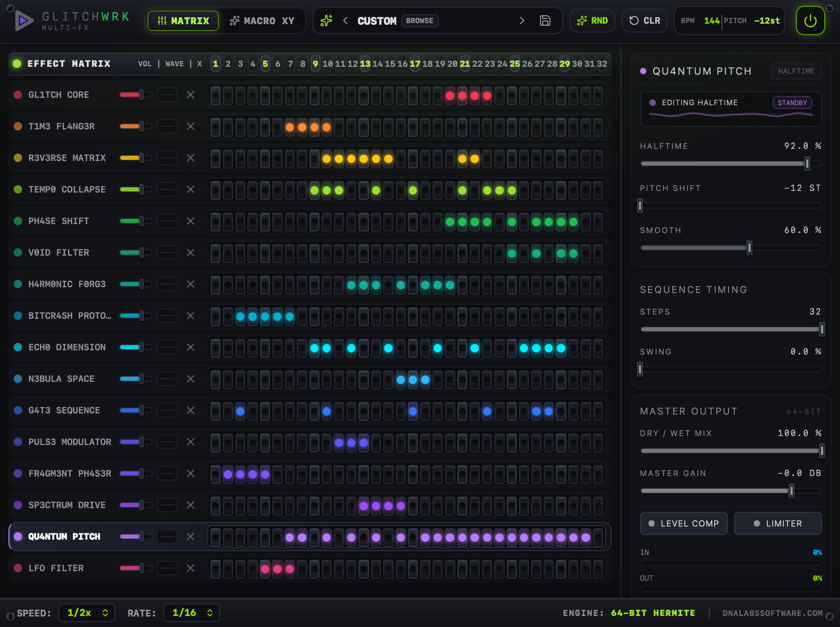Click the sparkle preset icon beside CUSTOM
The image size is (840, 627).
point(326,21)
